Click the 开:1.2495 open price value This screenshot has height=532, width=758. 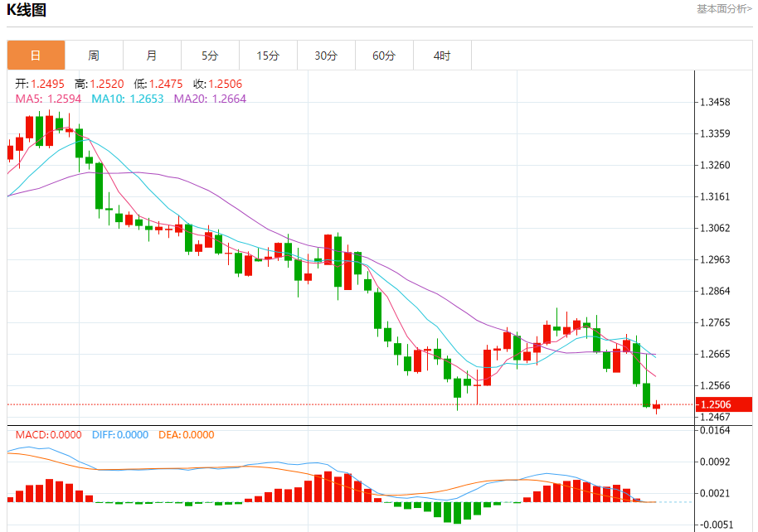(x=40, y=84)
